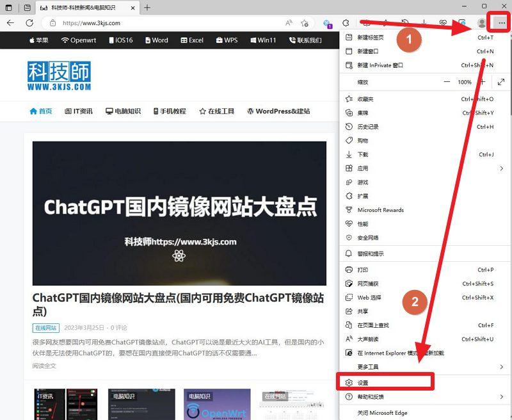Choose 购物 menu entry

point(424,141)
